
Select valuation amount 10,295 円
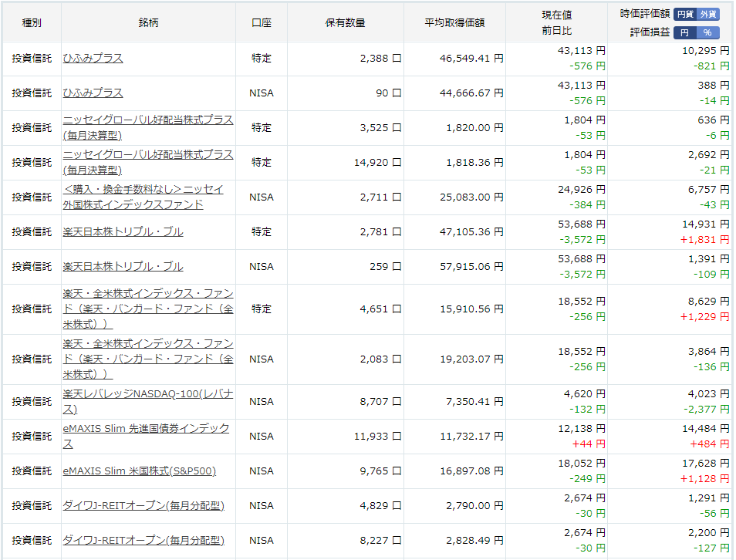[706, 51]
